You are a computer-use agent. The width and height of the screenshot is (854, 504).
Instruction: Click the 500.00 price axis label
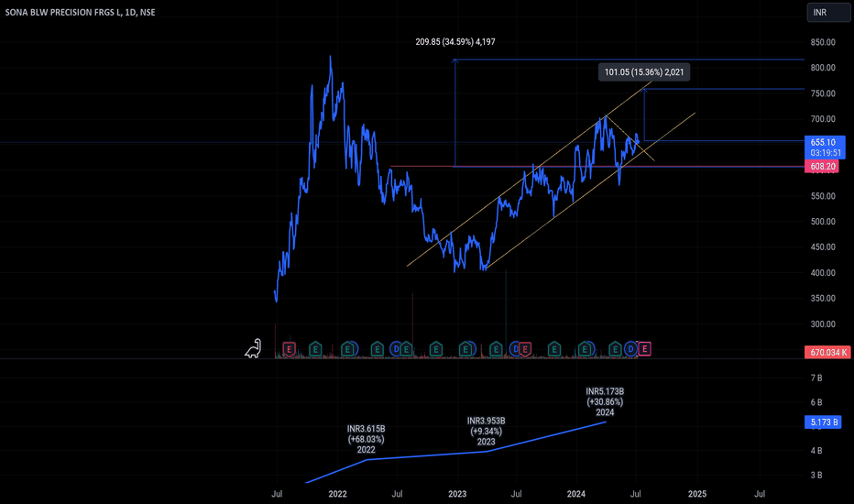[823, 221]
